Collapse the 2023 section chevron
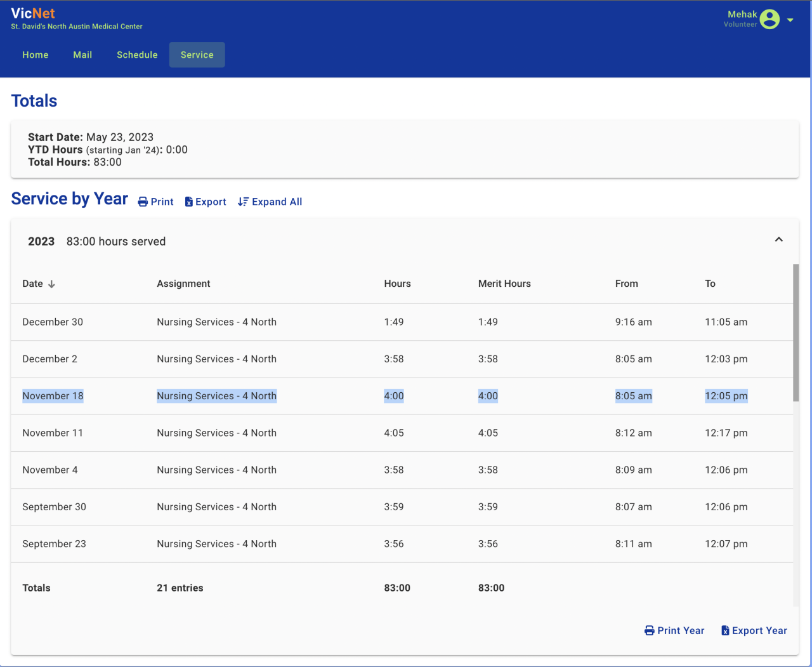The height and width of the screenshot is (667, 812). pos(778,240)
